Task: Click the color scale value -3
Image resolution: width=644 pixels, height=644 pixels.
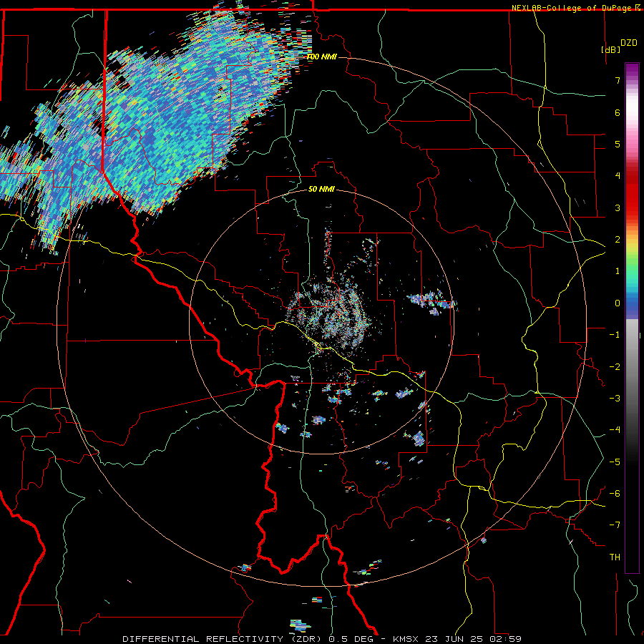Action: 615,399
